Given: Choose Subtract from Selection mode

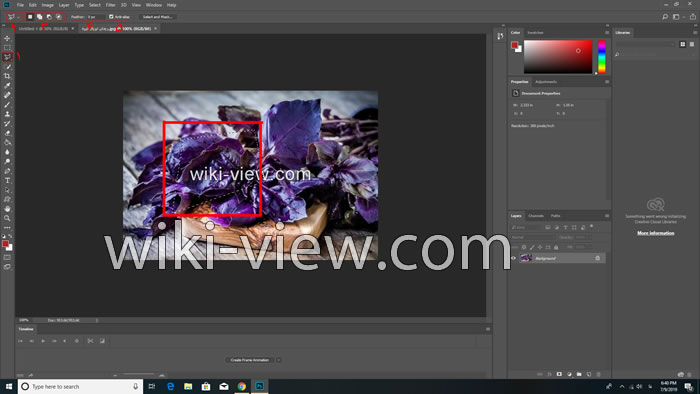Looking at the screenshot, I should point(49,17).
